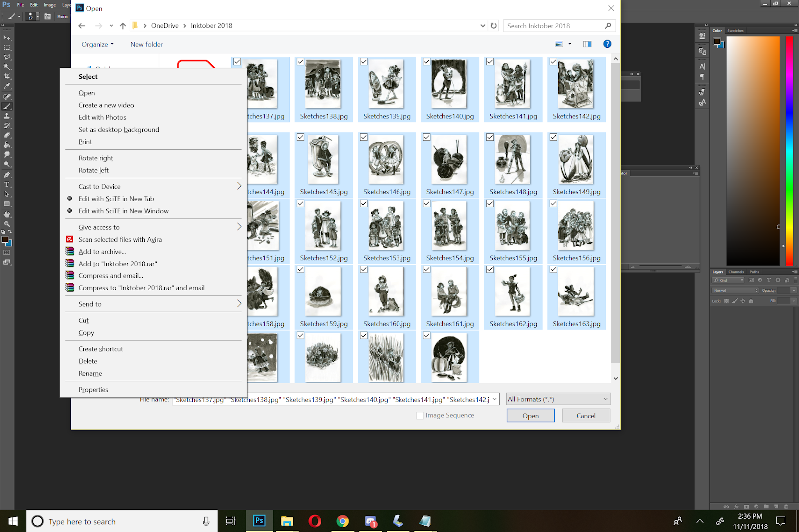The width and height of the screenshot is (799, 532).
Task: Select the Move tool in Photoshop toolbar
Action: pyautogui.click(x=7, y=38)
